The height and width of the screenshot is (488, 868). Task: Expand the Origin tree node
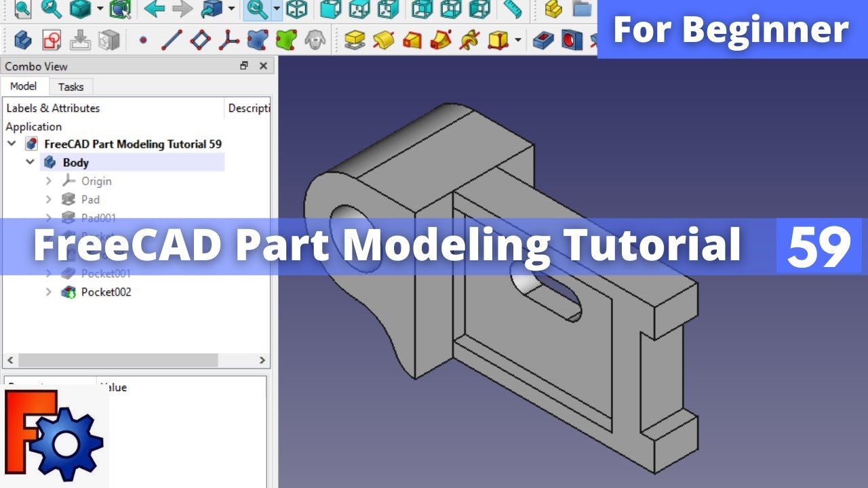tap(48, 181)
